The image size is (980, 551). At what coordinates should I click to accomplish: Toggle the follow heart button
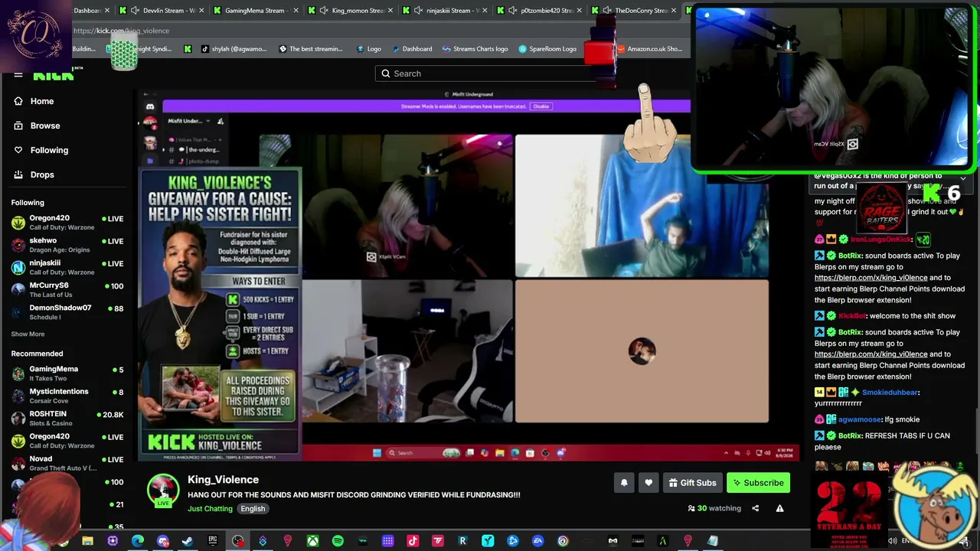pos(648,483)
